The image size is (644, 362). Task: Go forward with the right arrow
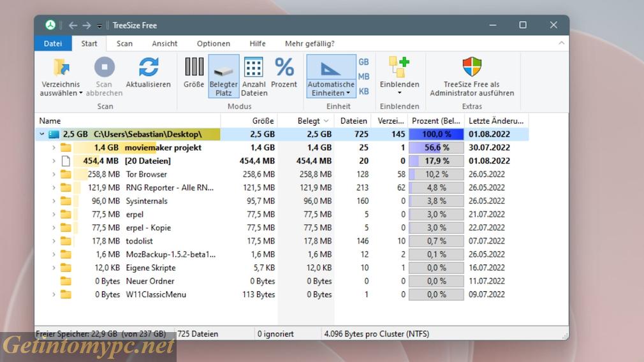86,25
